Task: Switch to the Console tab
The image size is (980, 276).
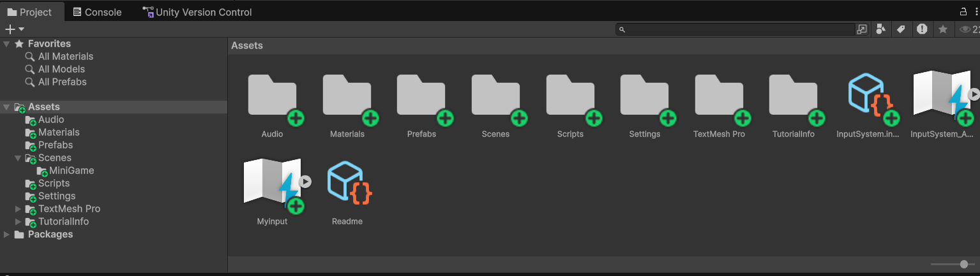Action: 97,12
